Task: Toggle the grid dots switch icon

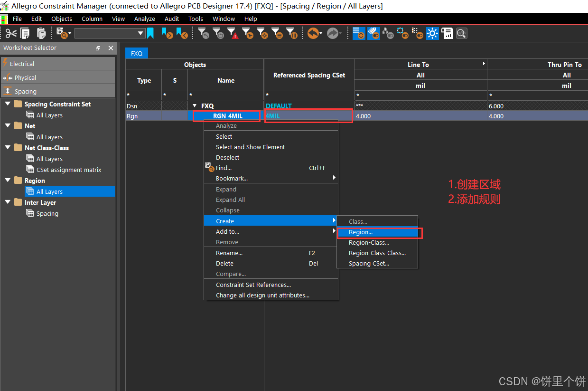Action: [418, 33]
